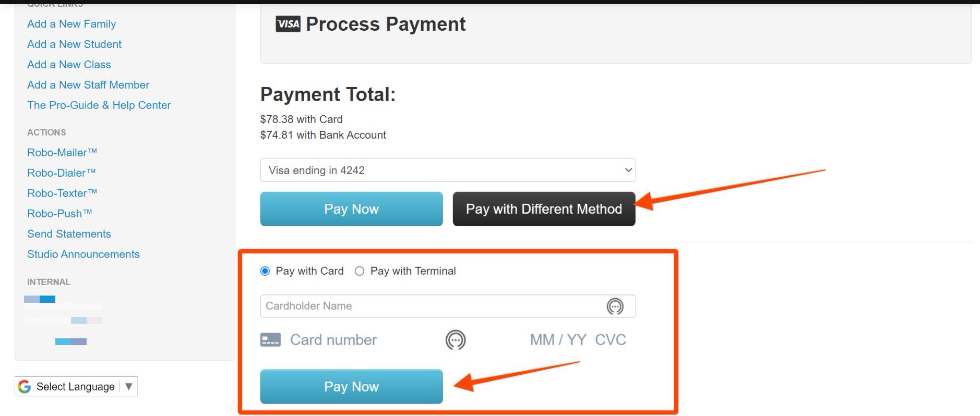
Task: Click the MM / YY expiry field
Action: 558,340
